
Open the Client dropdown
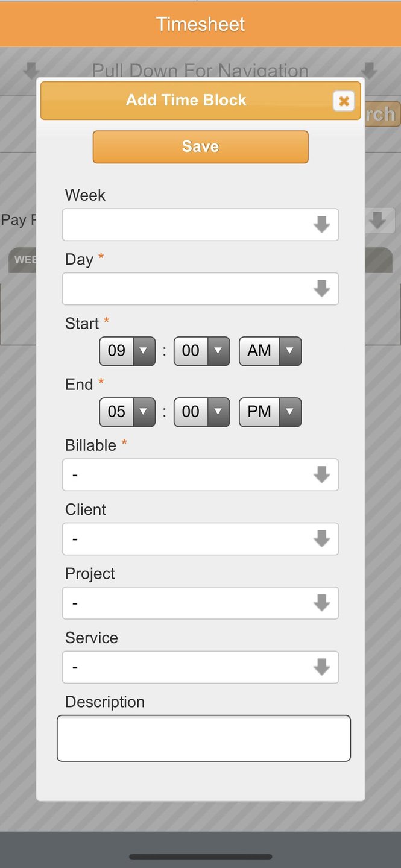(200, 539)
